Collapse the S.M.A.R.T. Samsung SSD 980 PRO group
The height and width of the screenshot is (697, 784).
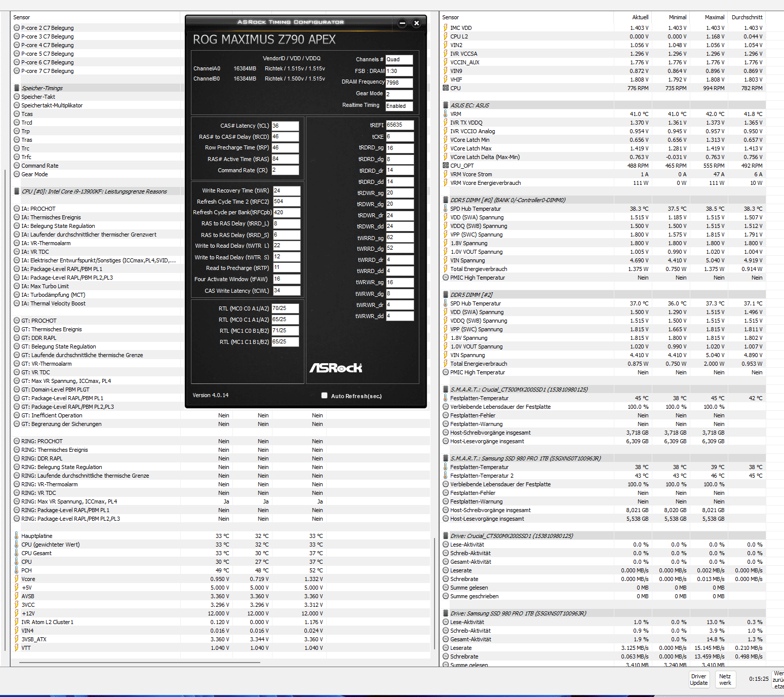coord(446,458)
